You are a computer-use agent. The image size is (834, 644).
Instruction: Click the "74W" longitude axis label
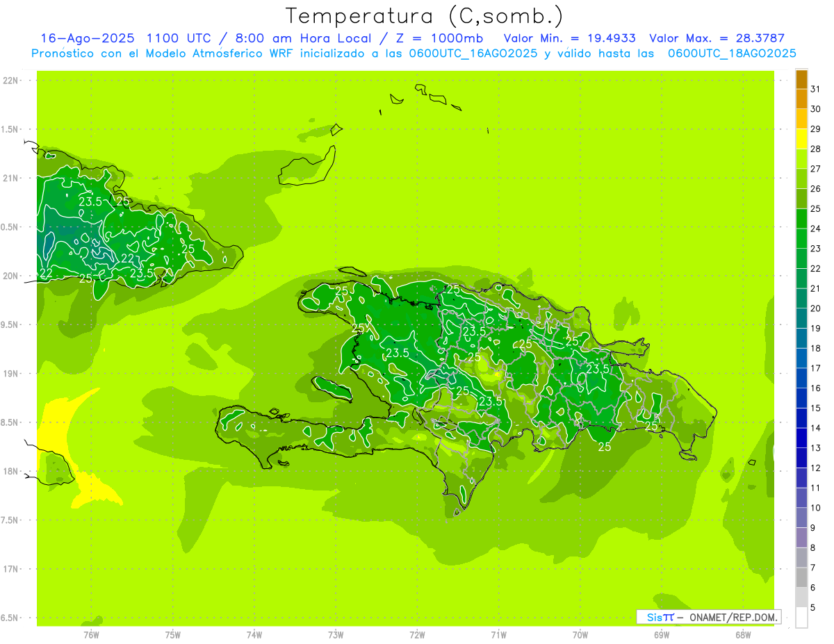click(x=254, y=634)
